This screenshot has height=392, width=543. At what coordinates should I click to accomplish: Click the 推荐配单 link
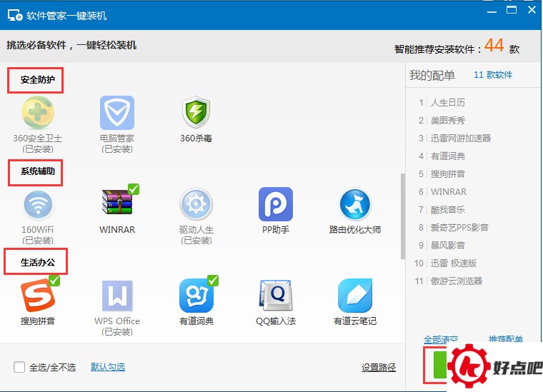pos(506,339)
